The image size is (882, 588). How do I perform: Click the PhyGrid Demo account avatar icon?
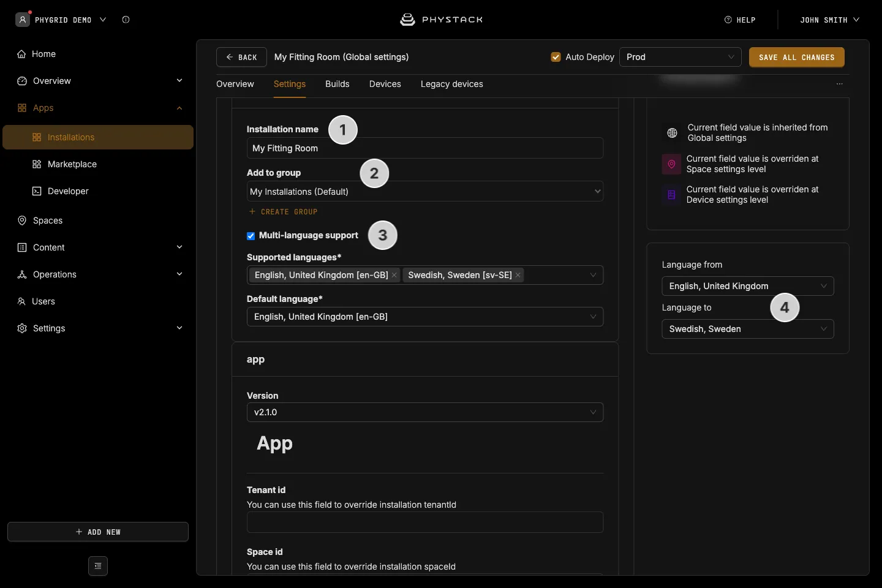click(23, 20)
